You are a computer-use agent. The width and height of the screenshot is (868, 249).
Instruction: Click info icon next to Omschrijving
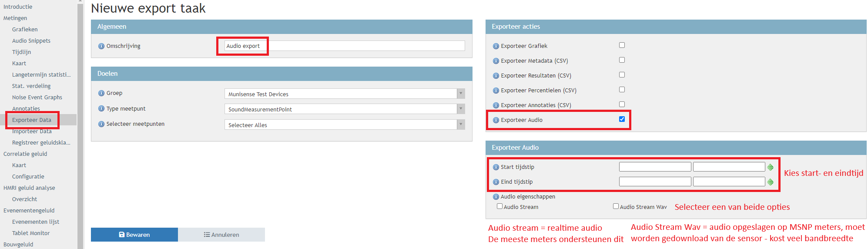pyautogui.click(x=101, y=46)
